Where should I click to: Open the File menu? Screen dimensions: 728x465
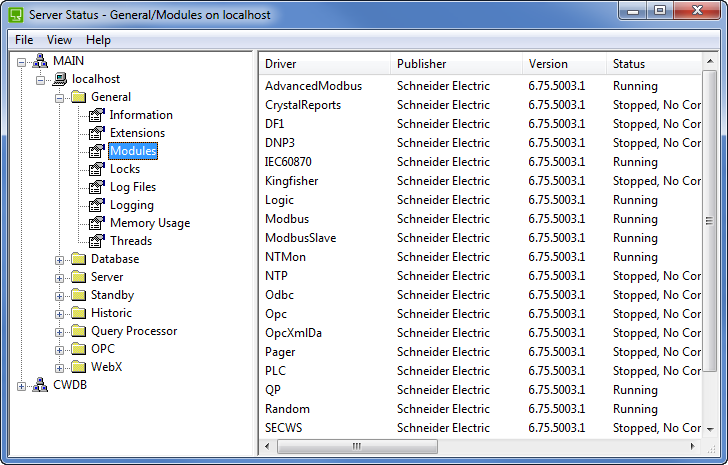coord(24,40)
